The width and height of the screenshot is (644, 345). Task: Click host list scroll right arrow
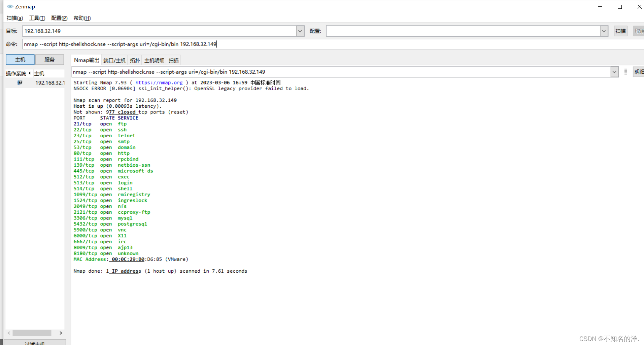(x=61, y=333)
